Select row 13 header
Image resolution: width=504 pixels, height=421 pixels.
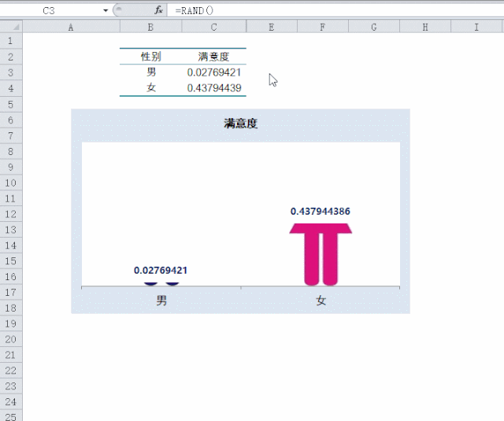[11, 229]
